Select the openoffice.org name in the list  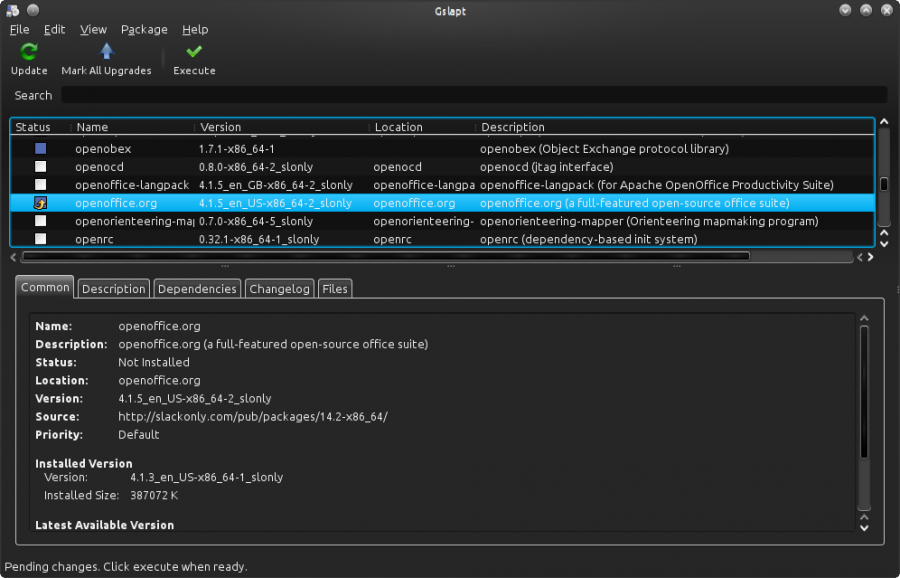point(116,203)
